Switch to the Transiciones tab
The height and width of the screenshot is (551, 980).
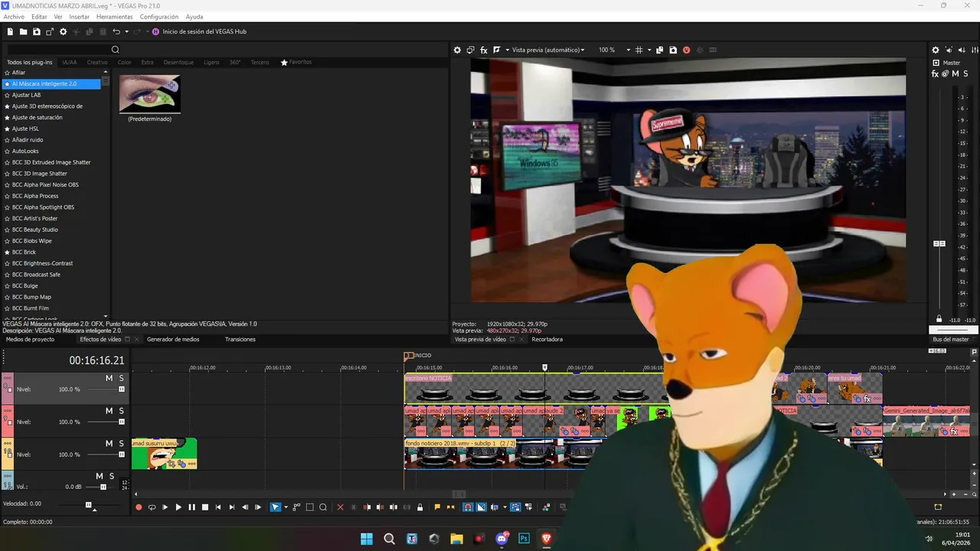coord(240,339)
